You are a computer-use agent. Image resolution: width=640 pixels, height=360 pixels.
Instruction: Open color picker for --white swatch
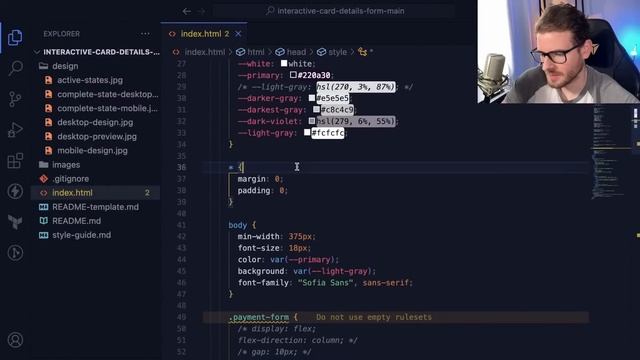click(x=284, y=63)
